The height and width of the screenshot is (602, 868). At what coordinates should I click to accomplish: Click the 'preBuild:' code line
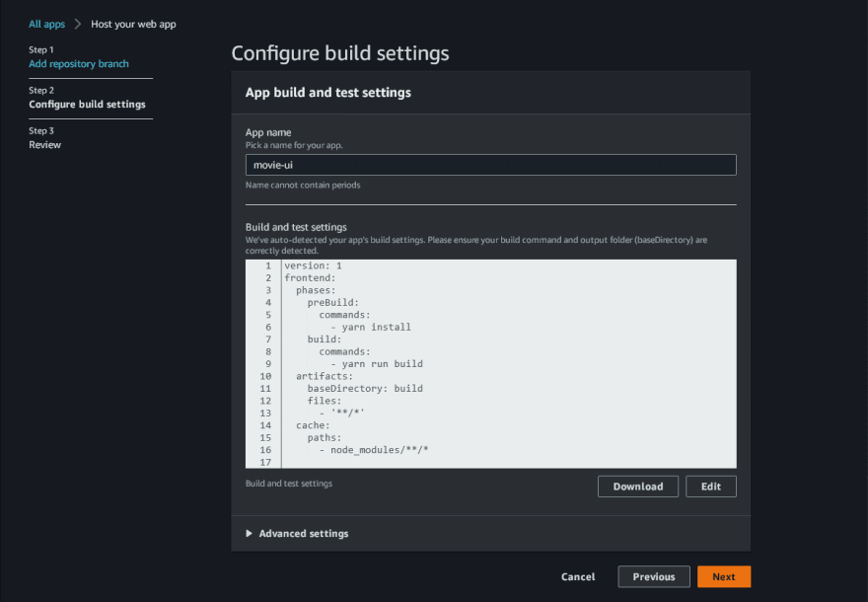[333, 302]
